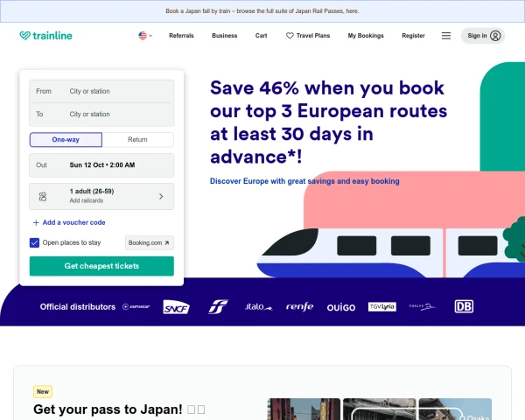Select the One-way trip option
Image resolution: width=525 pixels, height=420 pixels.
click(x=66, y=140)
